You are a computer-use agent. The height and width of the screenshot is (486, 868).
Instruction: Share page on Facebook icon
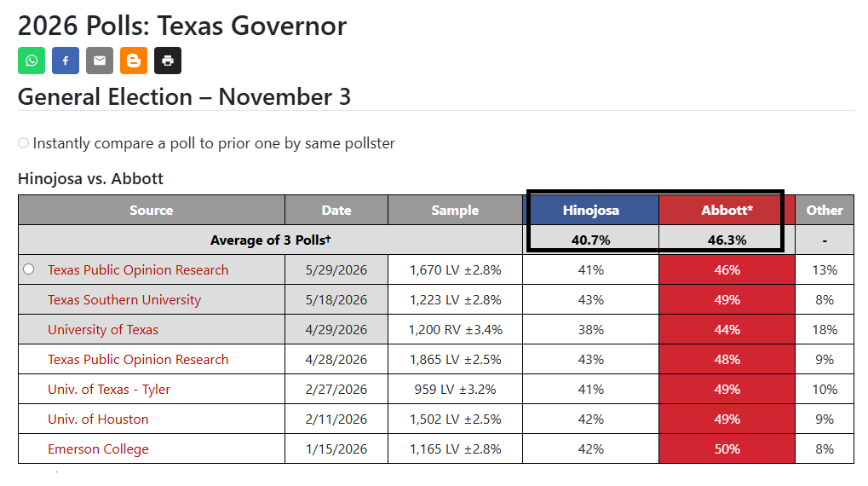(66, 61)
